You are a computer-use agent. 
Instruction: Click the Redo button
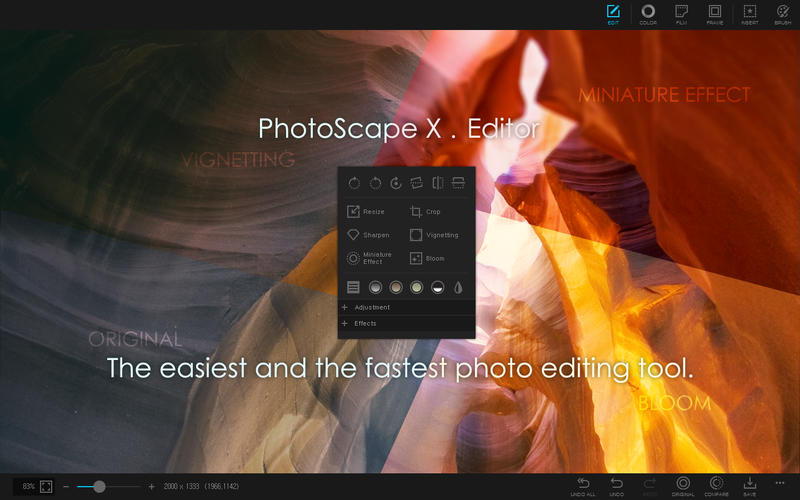649,487
